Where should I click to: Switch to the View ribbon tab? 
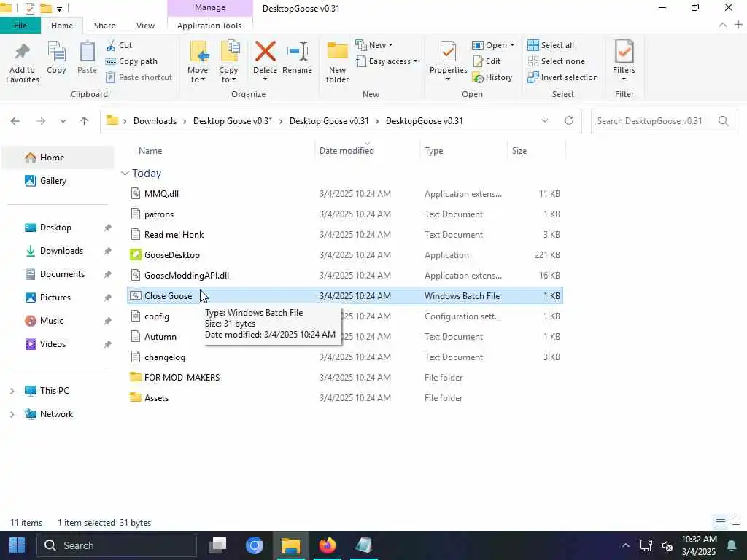coord(145,26)
